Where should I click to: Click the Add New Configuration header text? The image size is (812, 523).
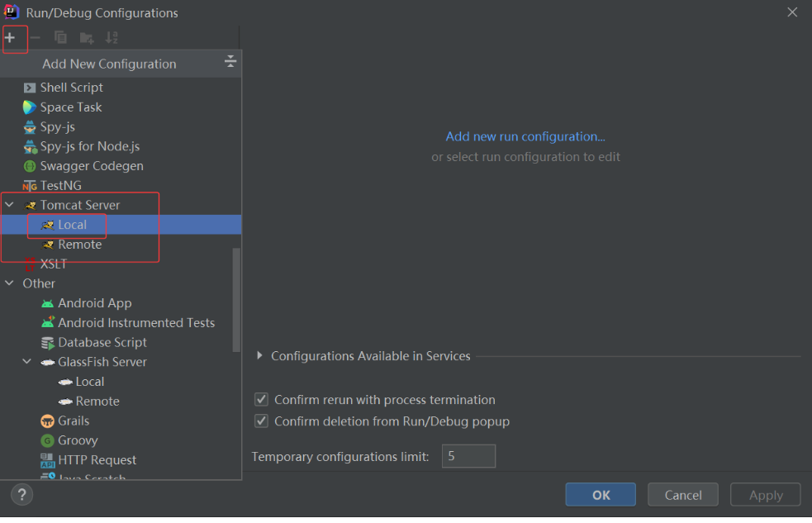[109, 64]
